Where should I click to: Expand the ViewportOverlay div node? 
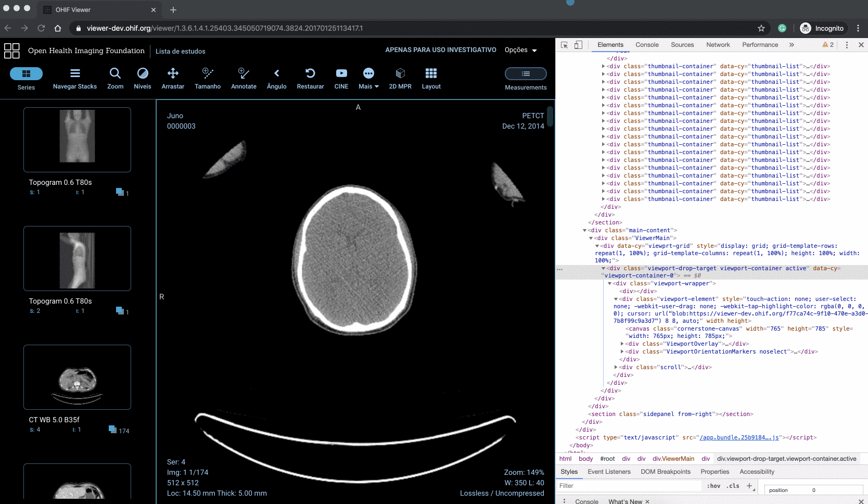[622, 344]
